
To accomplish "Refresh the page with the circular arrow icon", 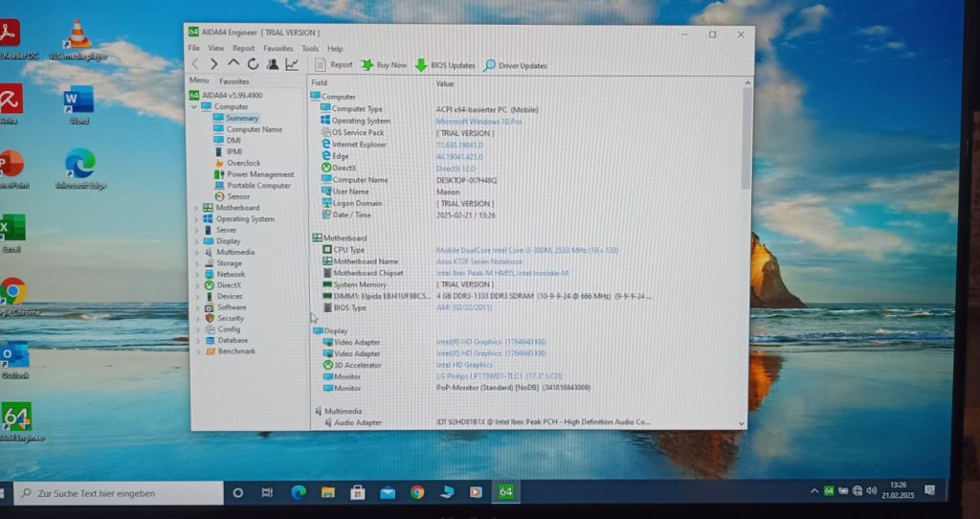I will point(253,64).
